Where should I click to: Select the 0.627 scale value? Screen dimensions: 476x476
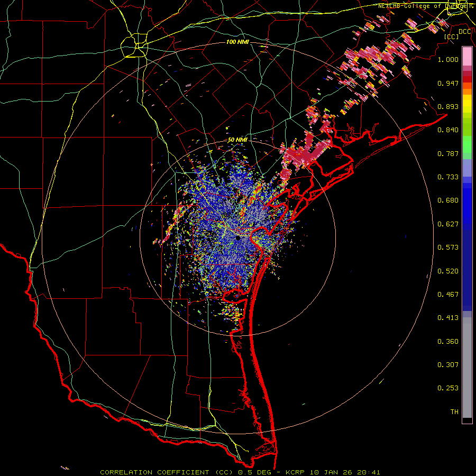[448, 224]
